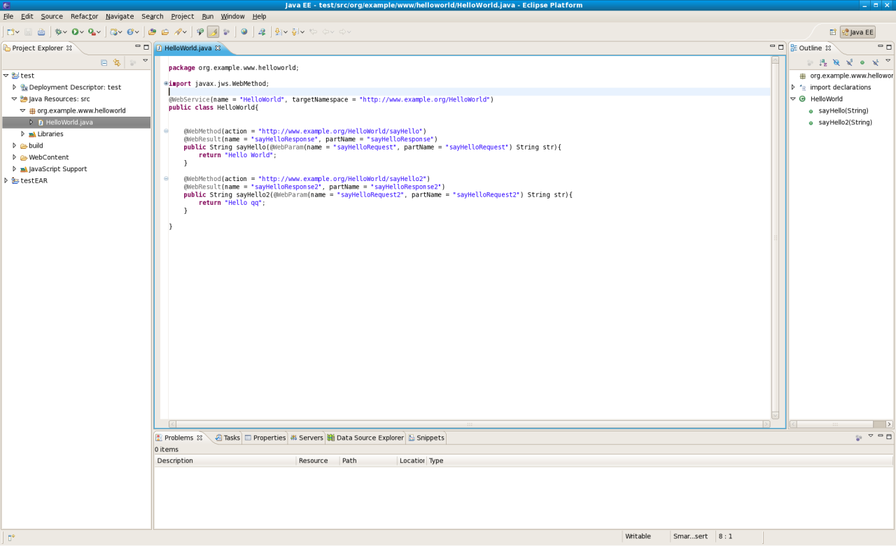Click the editor's horizontal scrollbar

tap(468, 424)
